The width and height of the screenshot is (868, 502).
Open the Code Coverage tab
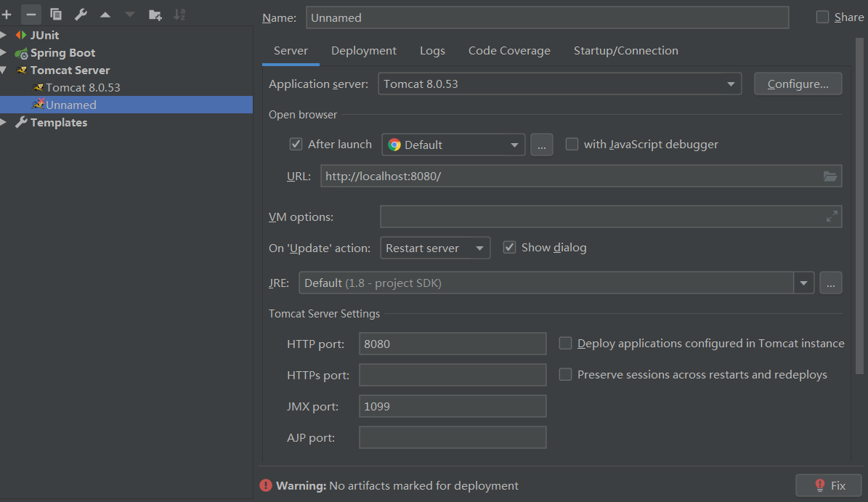point(509,50)
